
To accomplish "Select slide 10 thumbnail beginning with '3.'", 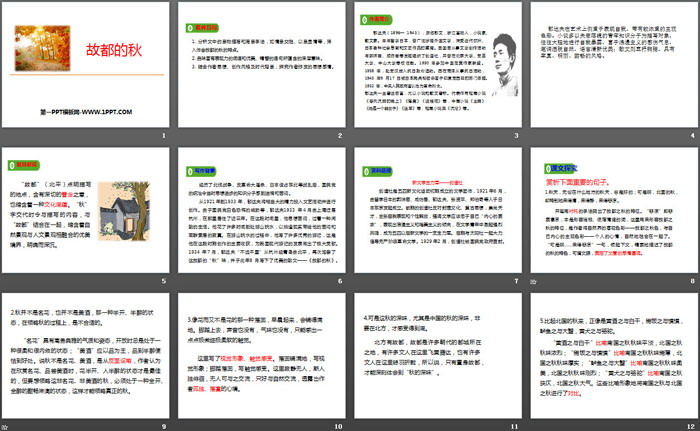I will [262, 356].
